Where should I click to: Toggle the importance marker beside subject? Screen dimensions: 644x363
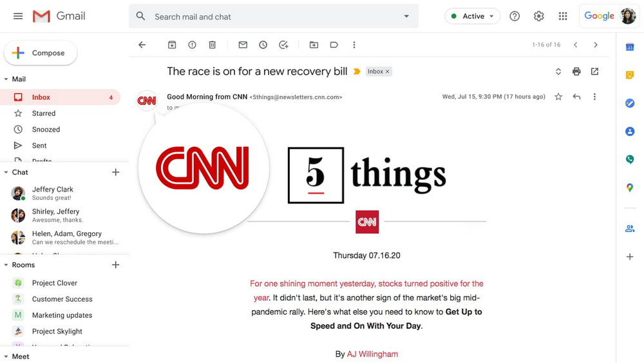pyautogui.click(x=357, y=72)
